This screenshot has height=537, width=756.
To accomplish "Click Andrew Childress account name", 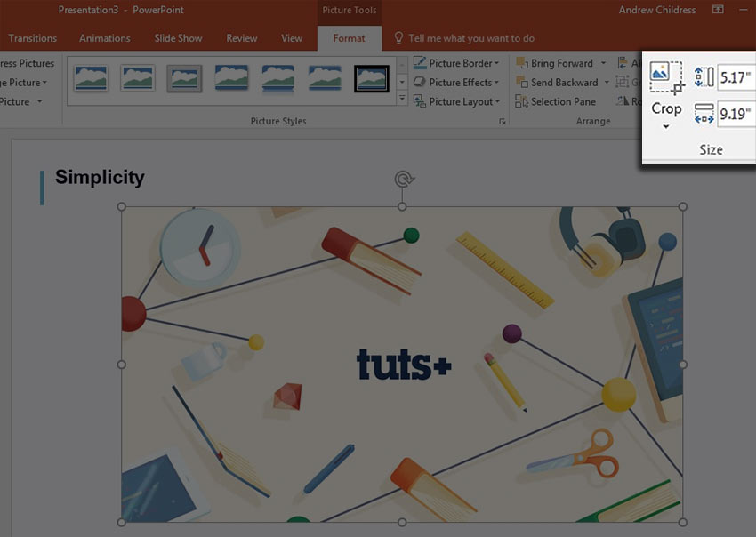I will pos(657,10).
